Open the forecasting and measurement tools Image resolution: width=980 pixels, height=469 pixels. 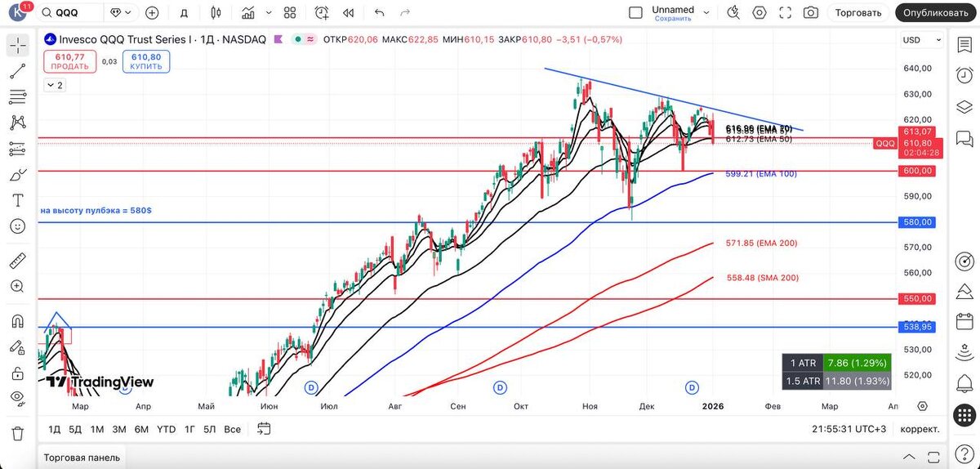[18, 149]
